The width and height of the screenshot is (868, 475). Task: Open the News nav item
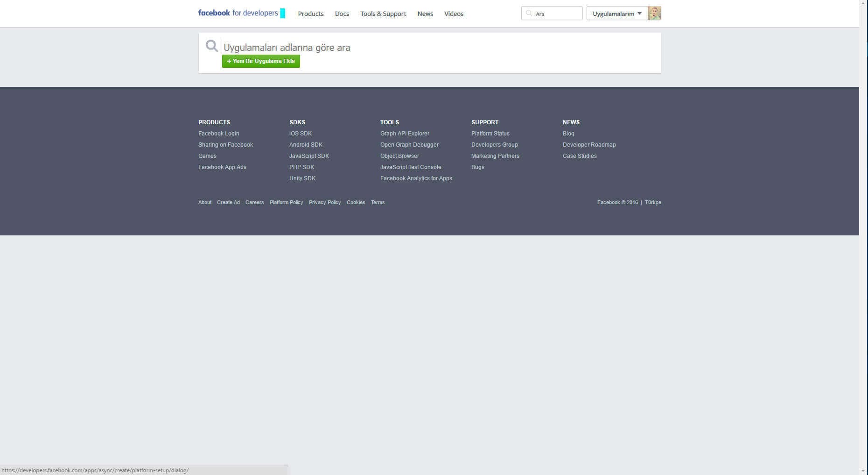tap(425, 14)
